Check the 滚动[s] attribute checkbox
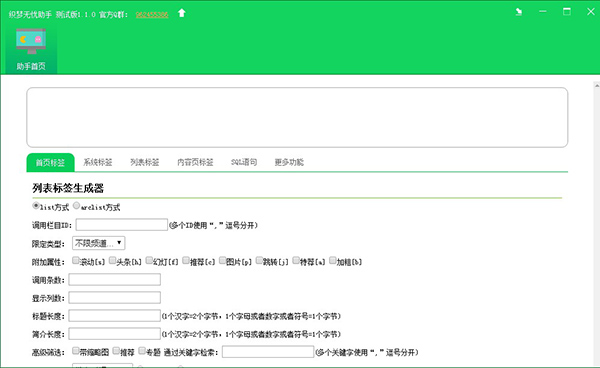 (76, 261)
